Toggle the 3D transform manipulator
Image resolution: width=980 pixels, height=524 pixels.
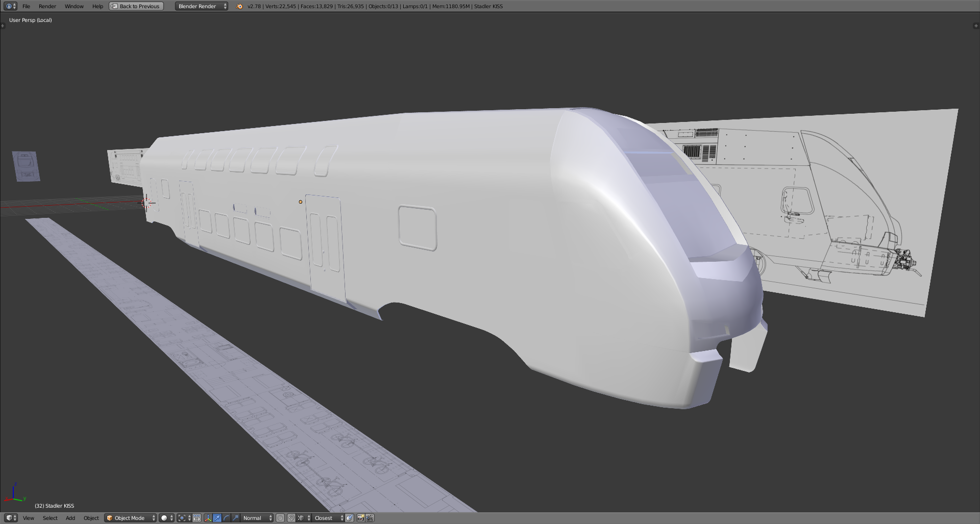pyautogui.click(x=208, y=518)
